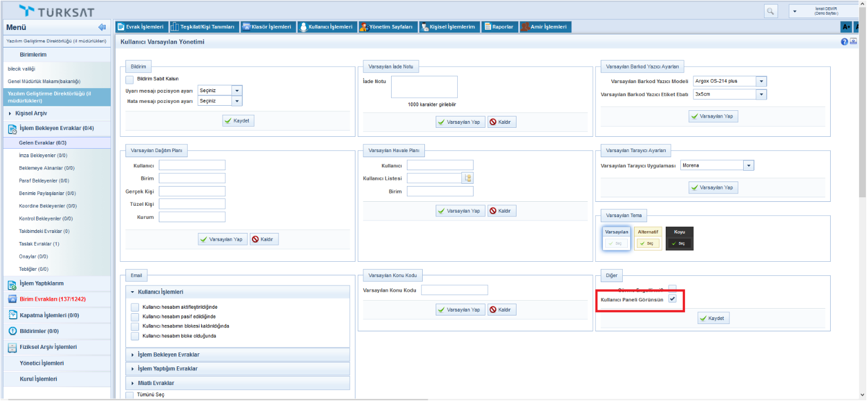Uncheck Kullanıcı Paneli Görünsün checkbox

click(x=672, y=299)
